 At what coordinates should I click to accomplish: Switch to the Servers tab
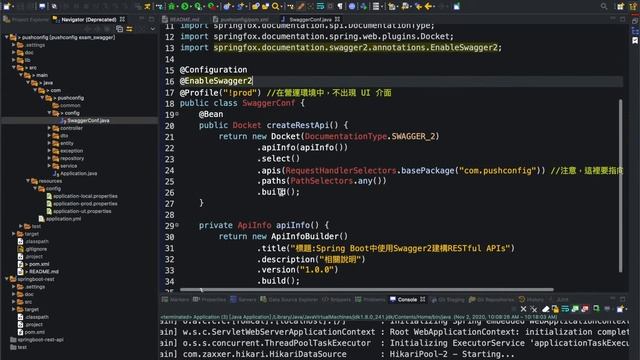click(x=244, y=299)
